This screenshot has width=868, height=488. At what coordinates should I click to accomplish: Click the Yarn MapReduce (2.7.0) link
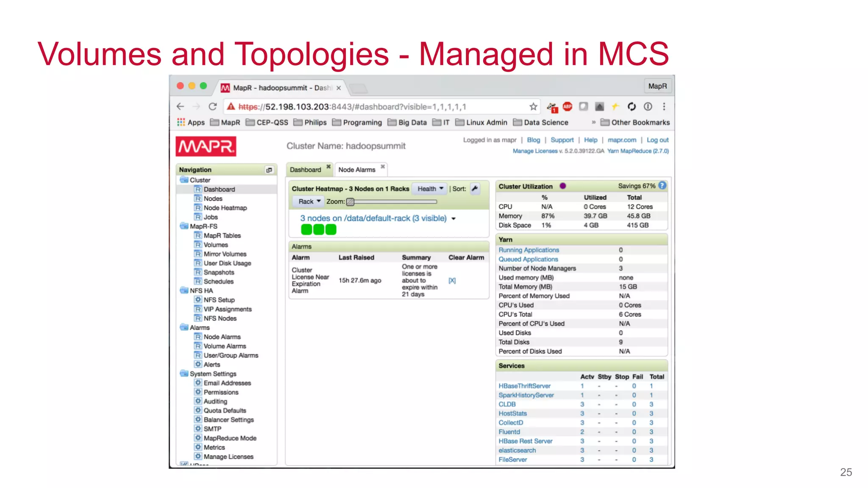coord(638,151)
